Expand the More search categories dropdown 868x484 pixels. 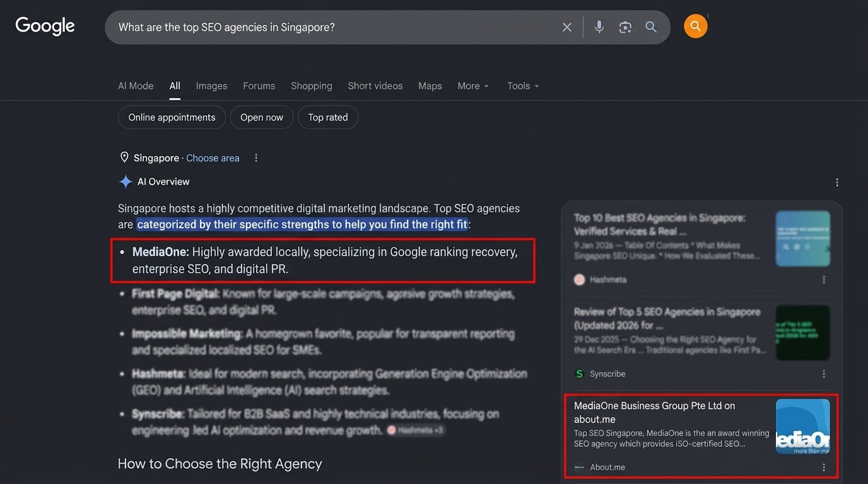click(x=473, y=86)
